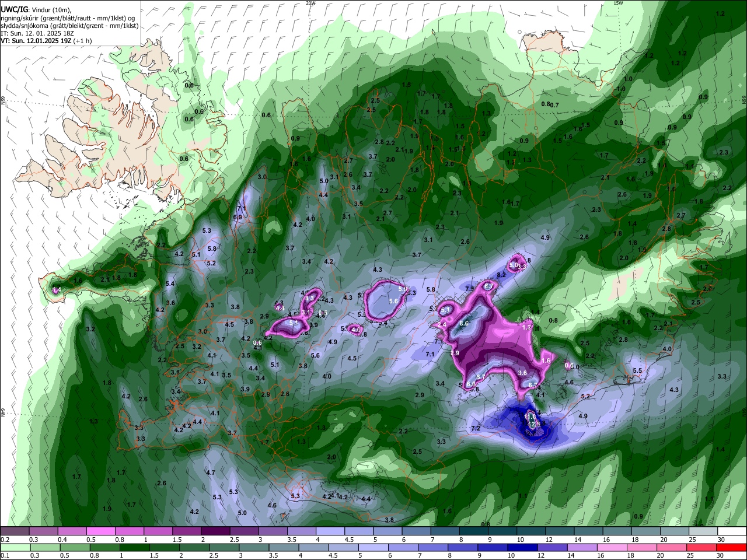Click the darkest purple swatch in upper legend row

215,531
